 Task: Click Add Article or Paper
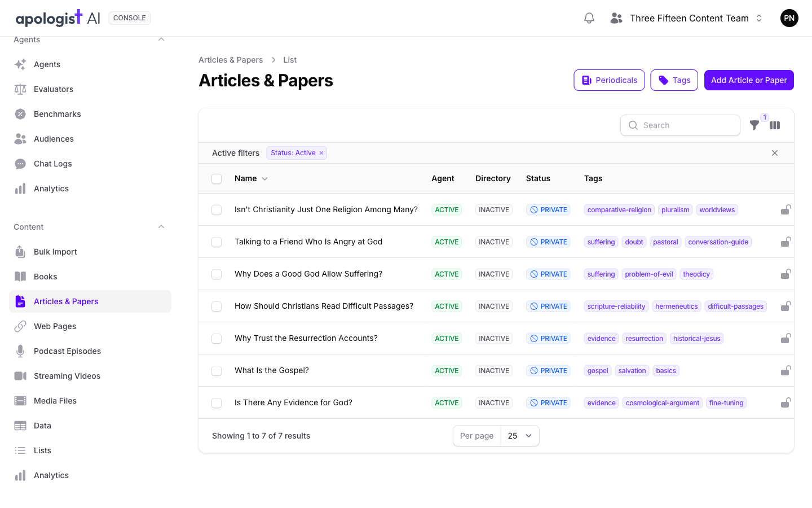[749, 80]
